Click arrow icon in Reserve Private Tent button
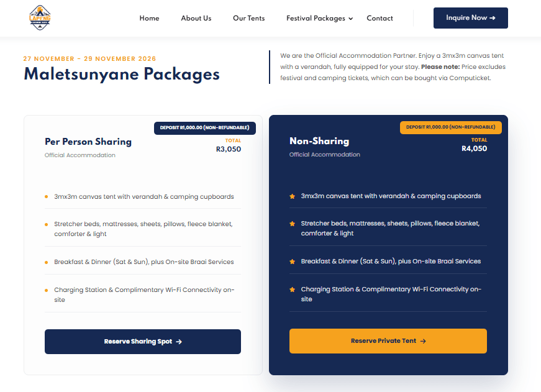Viewport: 541px width, 392px height. pos(423,341)
